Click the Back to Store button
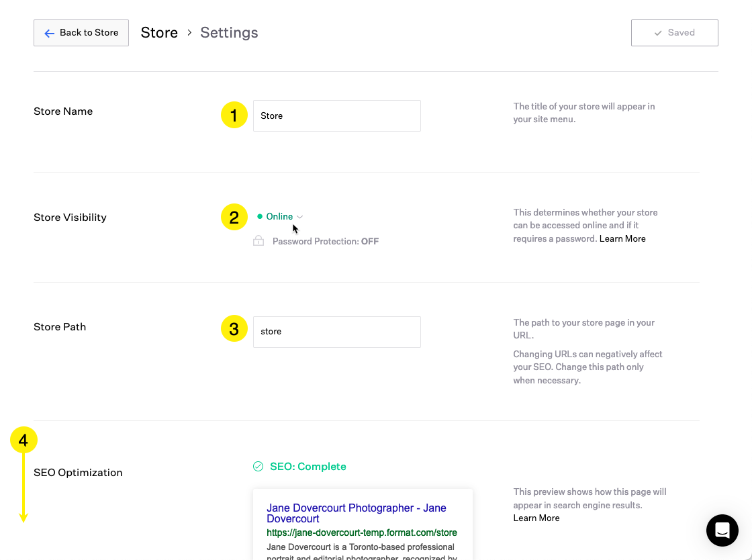The width and height of the screenshot is (752, 560). point(81,32)
